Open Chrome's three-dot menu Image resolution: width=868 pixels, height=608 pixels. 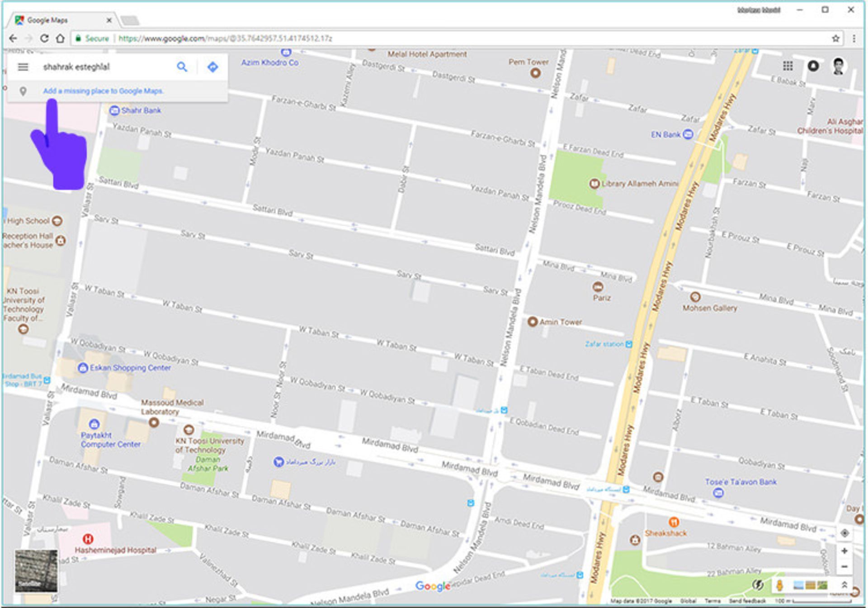[x=854, y=38]
